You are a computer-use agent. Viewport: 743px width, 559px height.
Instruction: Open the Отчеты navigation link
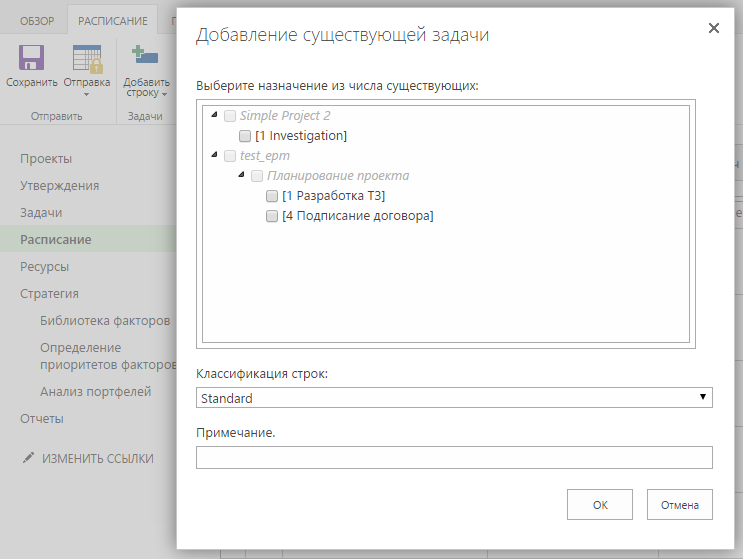tap(42, 419)
